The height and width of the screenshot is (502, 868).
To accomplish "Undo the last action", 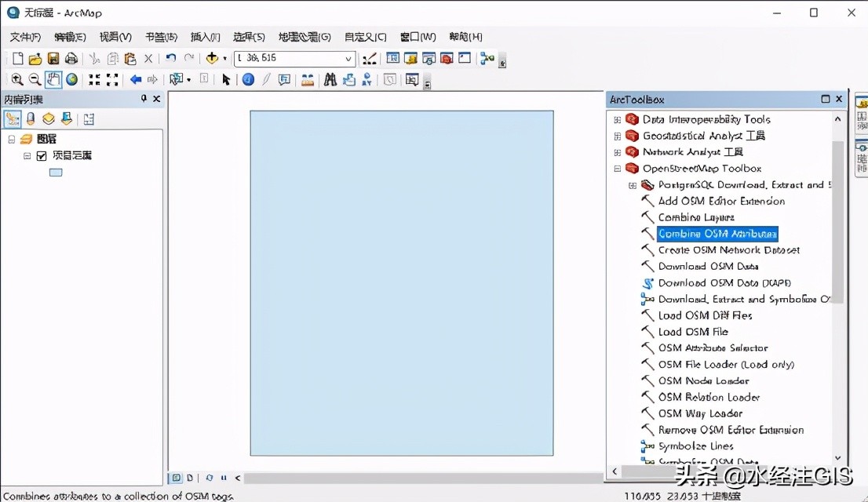I will (x=171, y=57).
